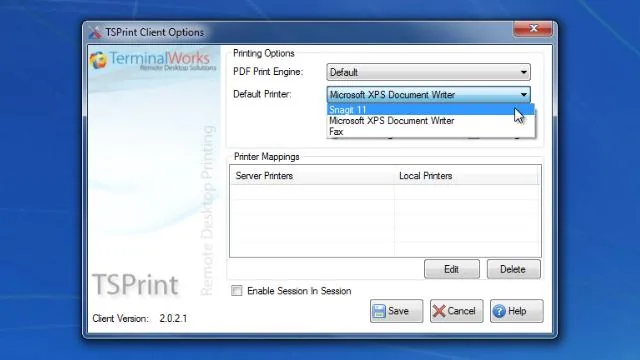Screen dimensions: 640x360
Task: Click the Local Printers column header
Action: point(466,176)
